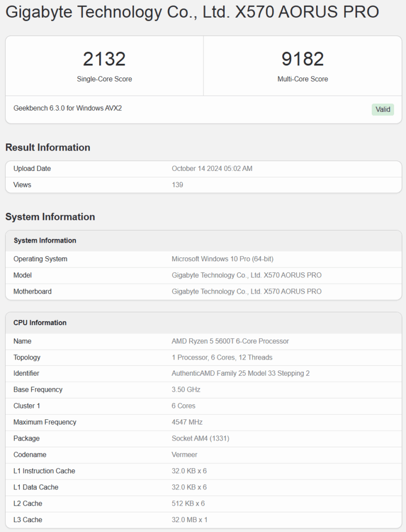Select Microsoft Windows 10 Pro (64-bit) value
This screenshot has width=406, height=532.
tap(223, 259)
